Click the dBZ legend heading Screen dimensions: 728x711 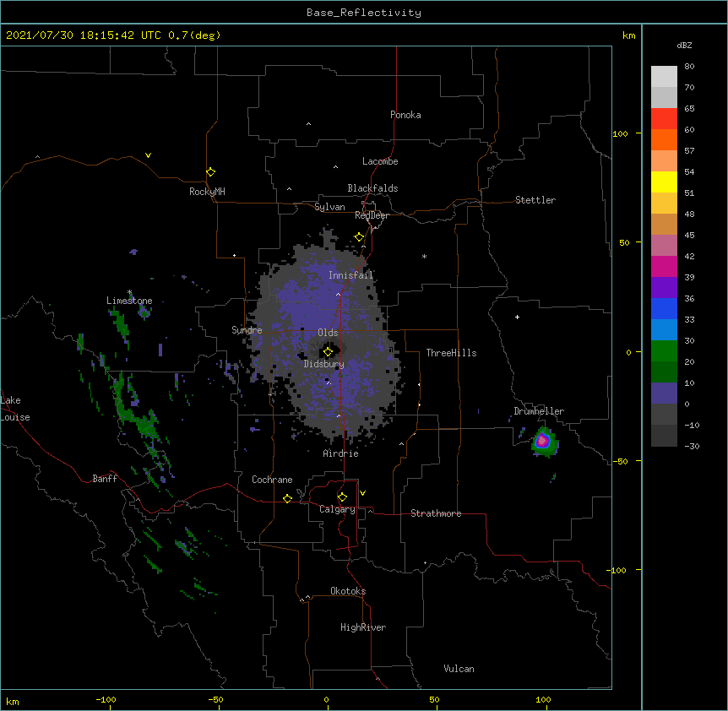coord(684,46)
